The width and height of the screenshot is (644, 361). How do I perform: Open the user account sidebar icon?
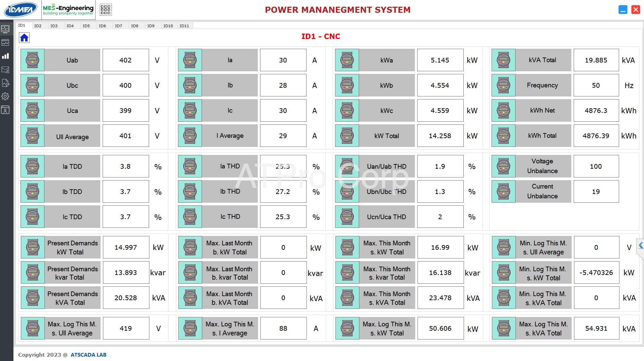(5, 110)
